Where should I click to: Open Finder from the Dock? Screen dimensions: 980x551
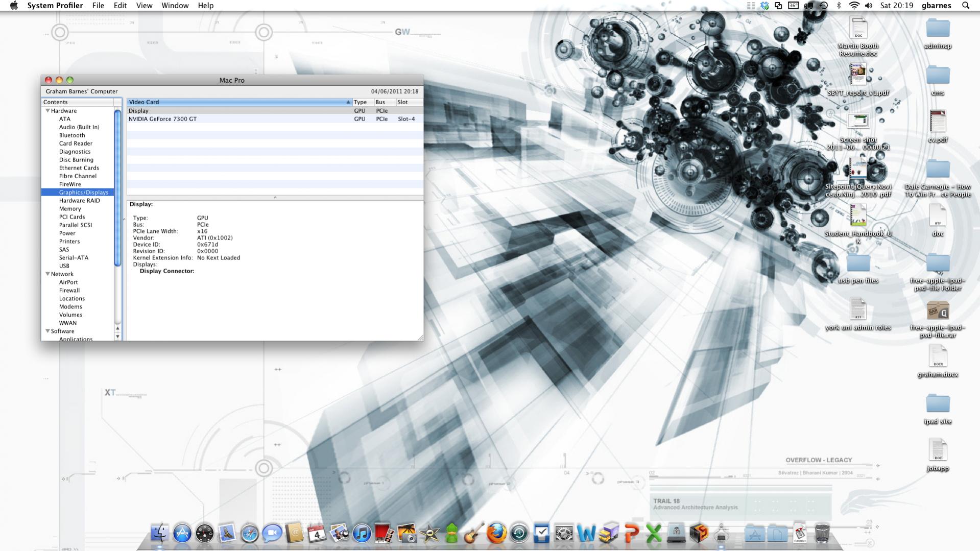(160, 533)
